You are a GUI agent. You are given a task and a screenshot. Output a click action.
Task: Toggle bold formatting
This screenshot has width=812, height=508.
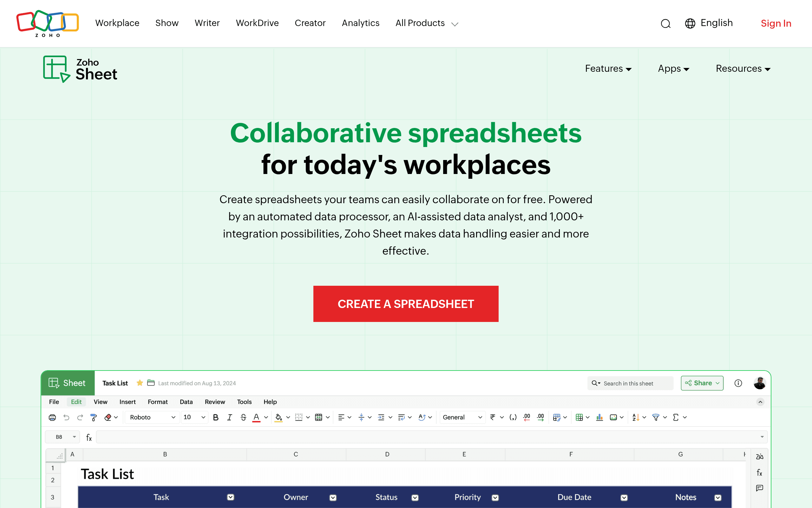[x=216, y=417]
